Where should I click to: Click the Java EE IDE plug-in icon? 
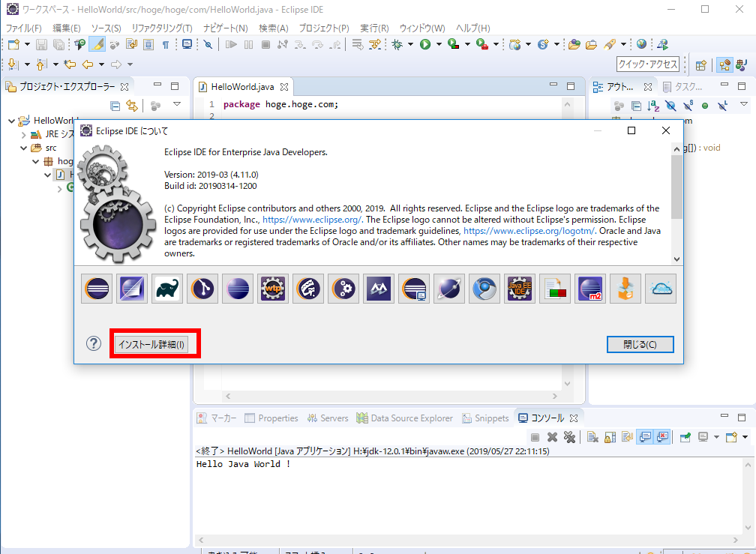tap(520, 289)
